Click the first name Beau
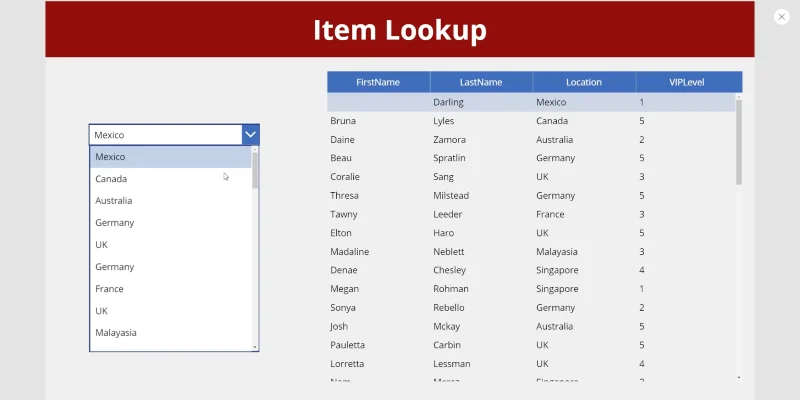The image size is (800, 400). pyautogui.click(x=340, y=158)
